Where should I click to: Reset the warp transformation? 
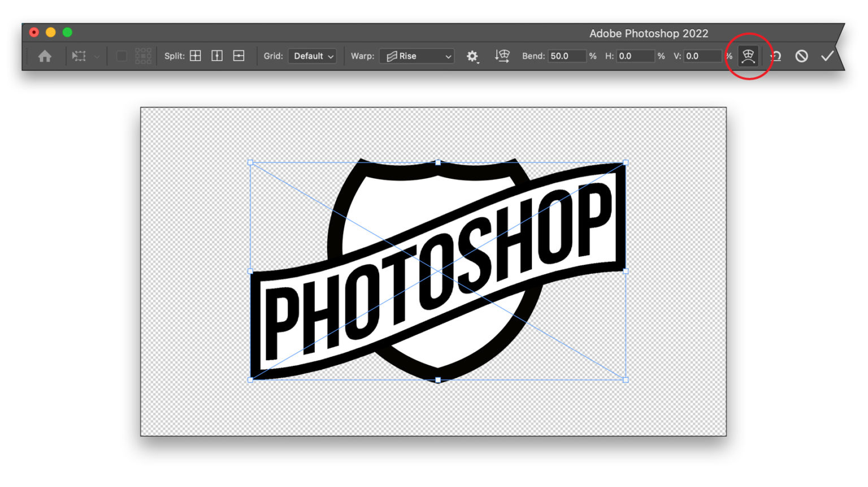click(x=776, y=56)
